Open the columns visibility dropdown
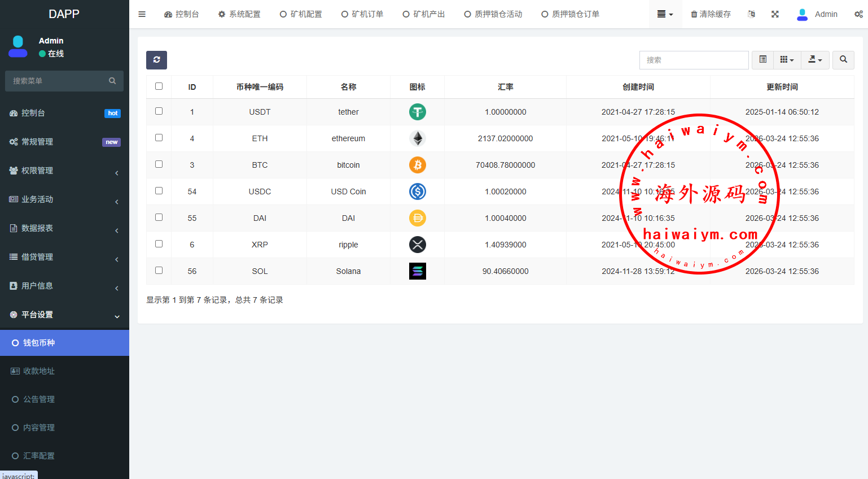Image resolution: width=868 pixels, height=479 pixels. coord(787,60)
